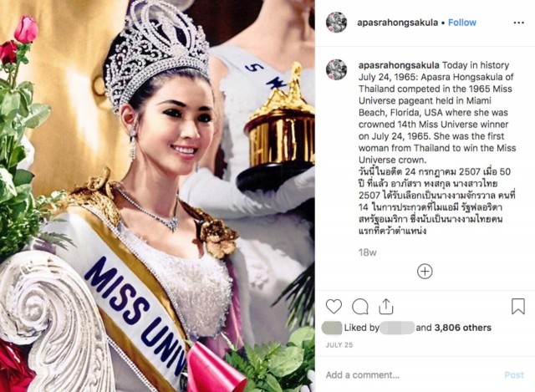Save post with bookmark icon
The image size is (535, 392).
518,306
